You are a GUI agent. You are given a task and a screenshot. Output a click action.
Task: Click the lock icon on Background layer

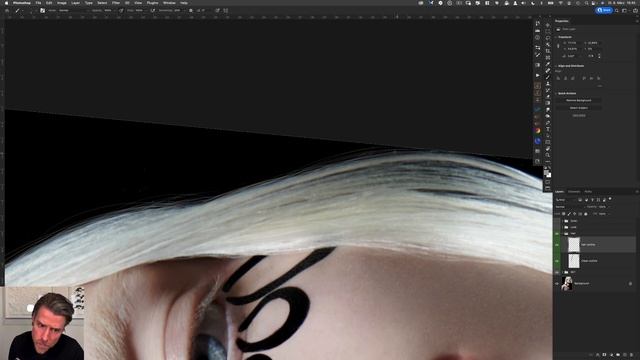tap(630, 283)
